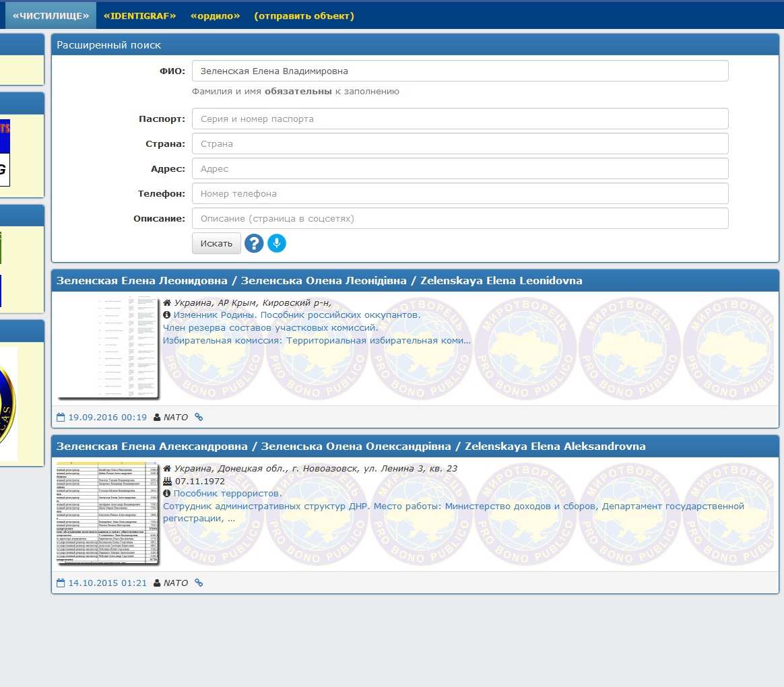Image resolution: width=784 pixels, height=687 pixels.
Task: Open the «ЧИСТИЛИЩЕ» tab
Action: (51, 15)
